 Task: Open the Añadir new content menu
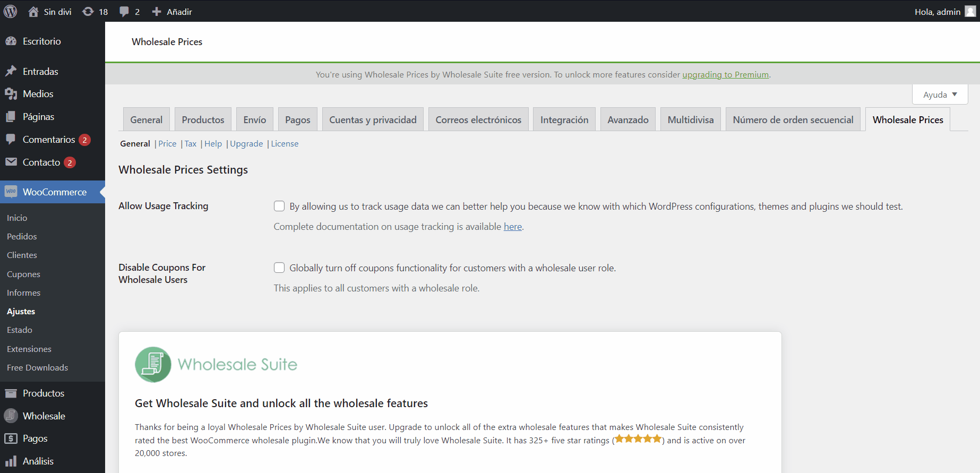tap(172, 12)
